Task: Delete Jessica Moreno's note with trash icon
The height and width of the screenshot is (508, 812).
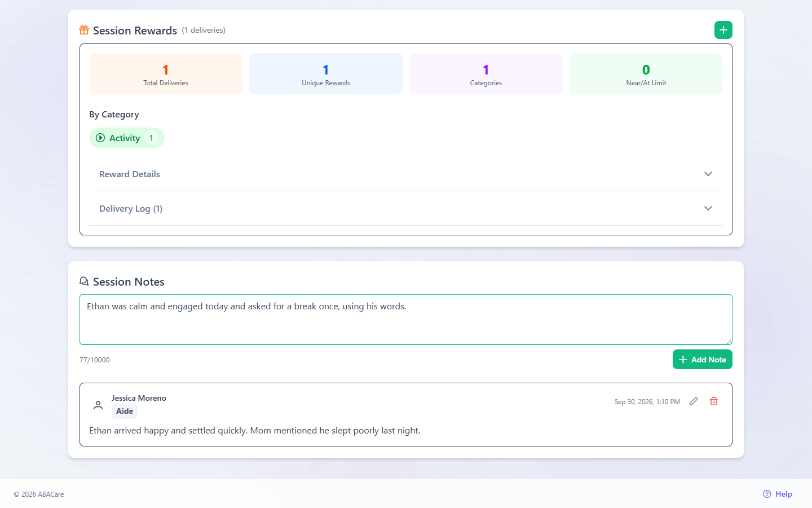Action: click(714, 401)
